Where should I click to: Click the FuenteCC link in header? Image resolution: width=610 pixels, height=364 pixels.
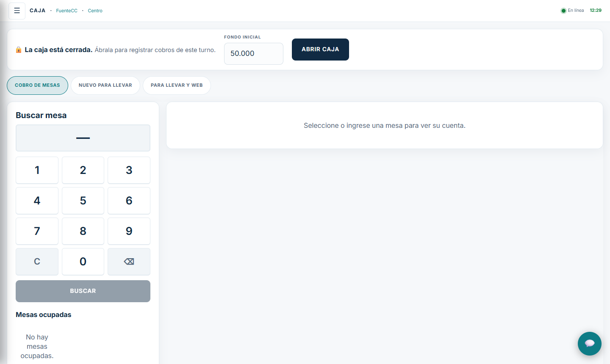click(x=67, y=11)
